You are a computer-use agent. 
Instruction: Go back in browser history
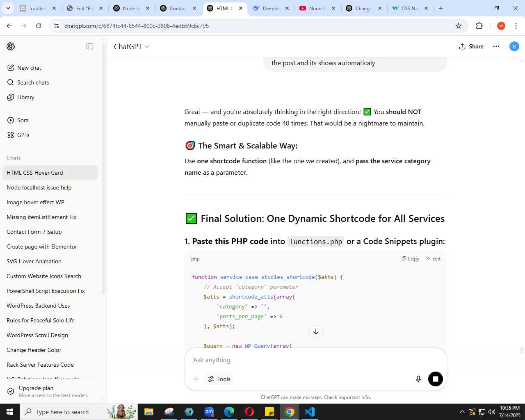click(9, 26)
